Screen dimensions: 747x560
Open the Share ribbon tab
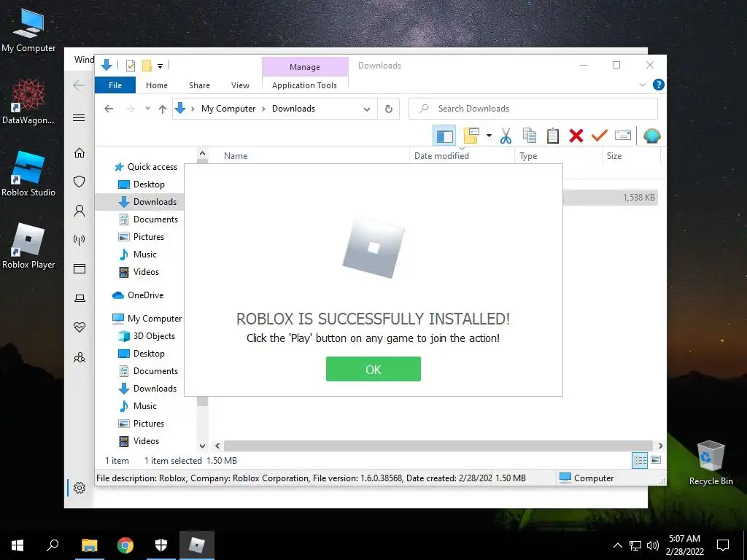pos(199,85)
